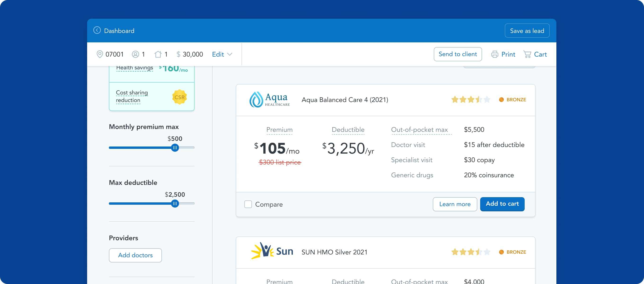Click the house icon for household size
The height and width of the screenshot is (284, 644).
click(158, 54)
